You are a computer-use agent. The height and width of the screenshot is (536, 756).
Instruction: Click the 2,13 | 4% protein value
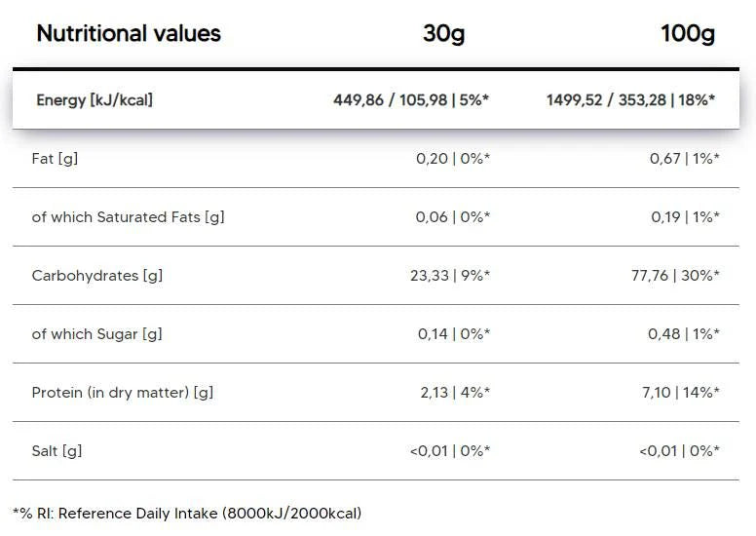pyautogui.click(x=452, y=392)
